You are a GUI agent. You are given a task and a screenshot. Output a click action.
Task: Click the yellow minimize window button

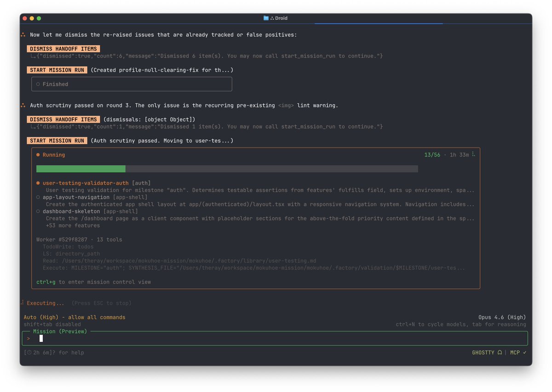pos(32,18)
